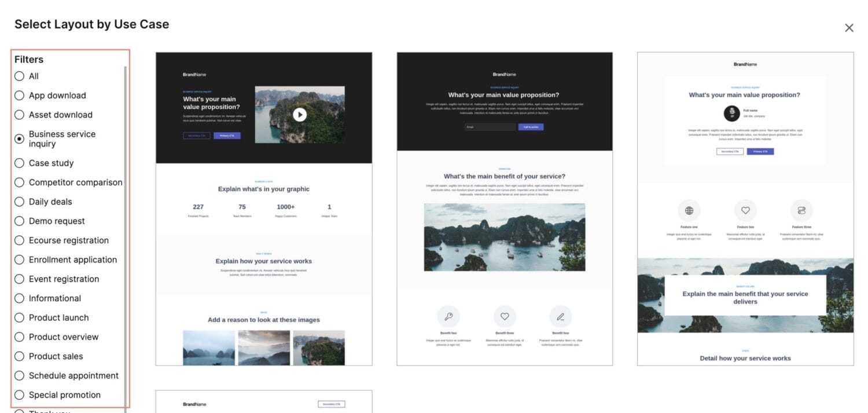
Task: Click the pencil Benefit four icon
Action: (560, 317)
